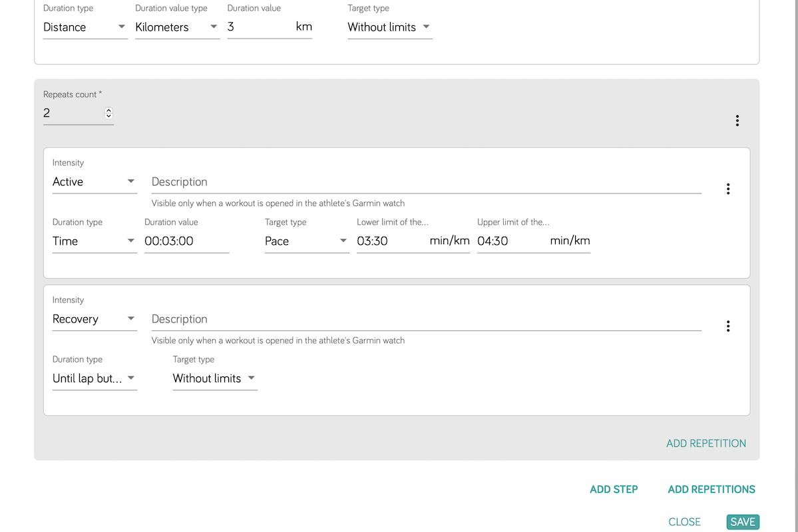Open the 'Until lap but...' duration dropdown
The height and width of the screenshot is (532, 798).
pos(95,378)
